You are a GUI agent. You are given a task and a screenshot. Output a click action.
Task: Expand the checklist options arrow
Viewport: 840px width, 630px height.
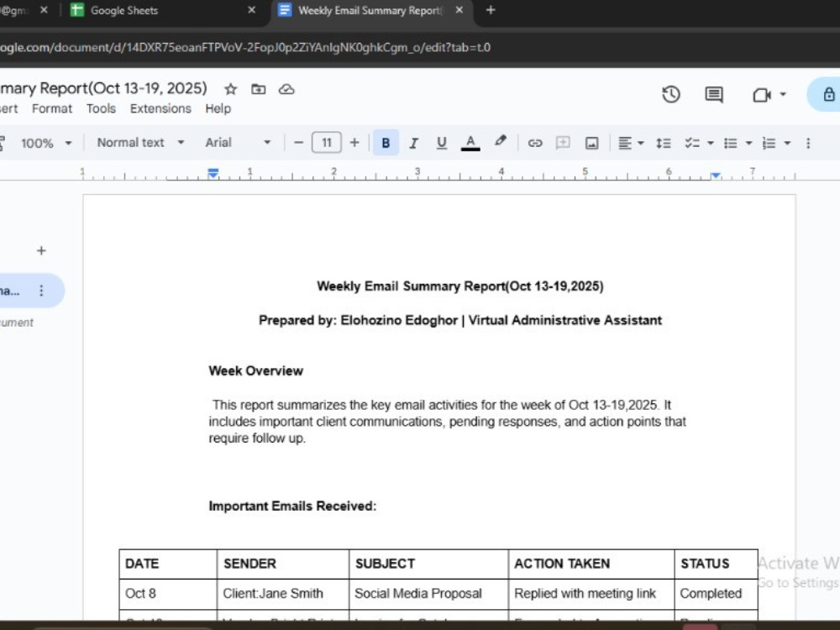711,143
